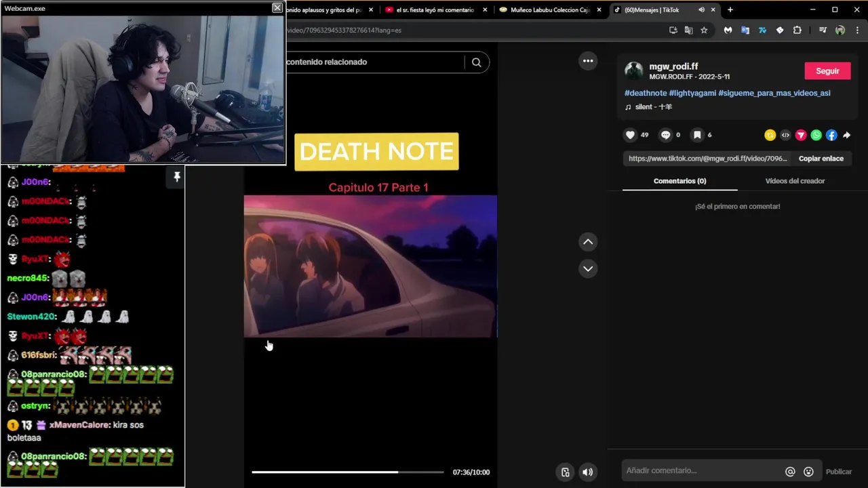868x488 pixels.
Task: Close the Webcam.exe window
Action: click(x=277, y=7)
